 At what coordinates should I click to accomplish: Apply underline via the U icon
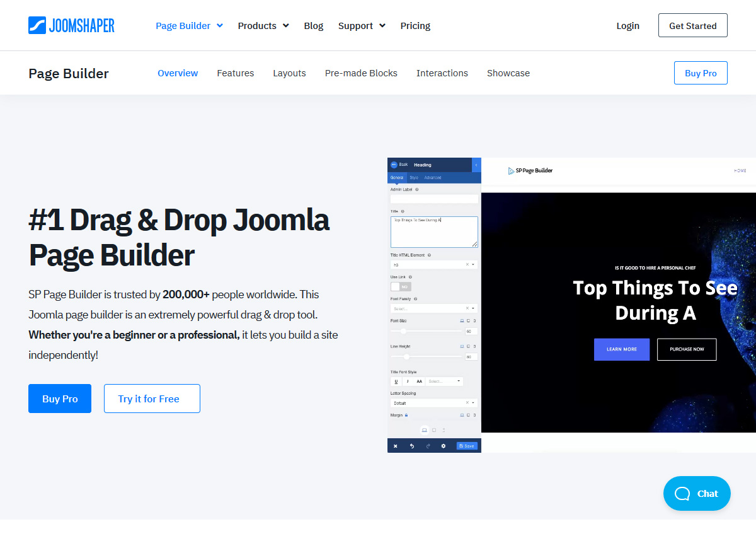pos(396,381)
